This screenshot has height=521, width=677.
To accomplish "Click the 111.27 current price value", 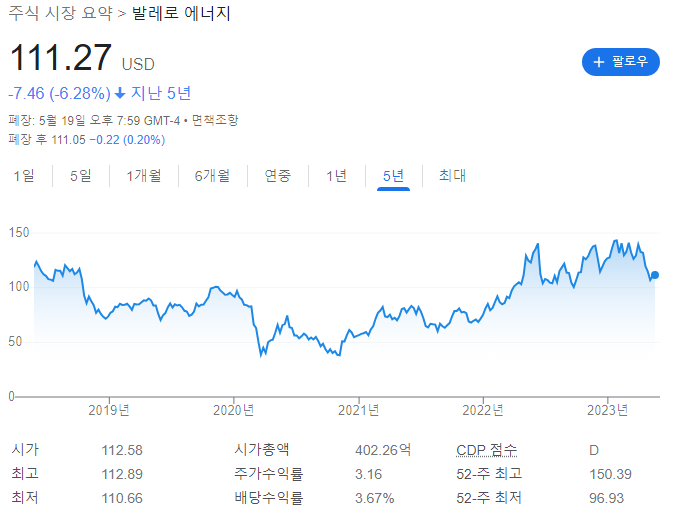I will tap(60, 57).
